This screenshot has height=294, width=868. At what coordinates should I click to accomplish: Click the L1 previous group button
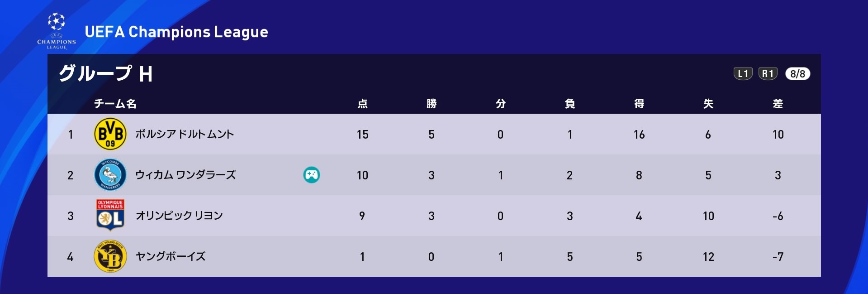pyautogui.click(x=743, y=73)
